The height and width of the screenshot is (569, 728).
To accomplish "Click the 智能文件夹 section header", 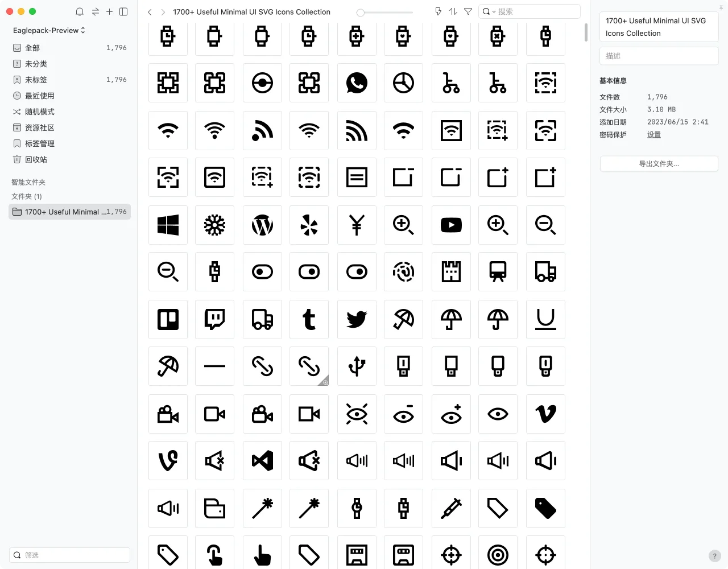I will click(x=28, y=182).
